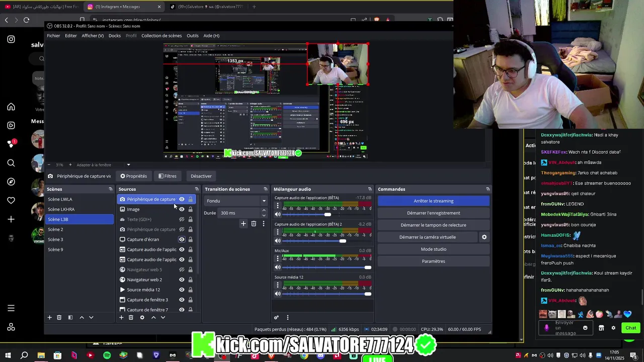The image size is (644, 362).
Task: Open Mic/Aux channel options menu
Action: point(277,258)
